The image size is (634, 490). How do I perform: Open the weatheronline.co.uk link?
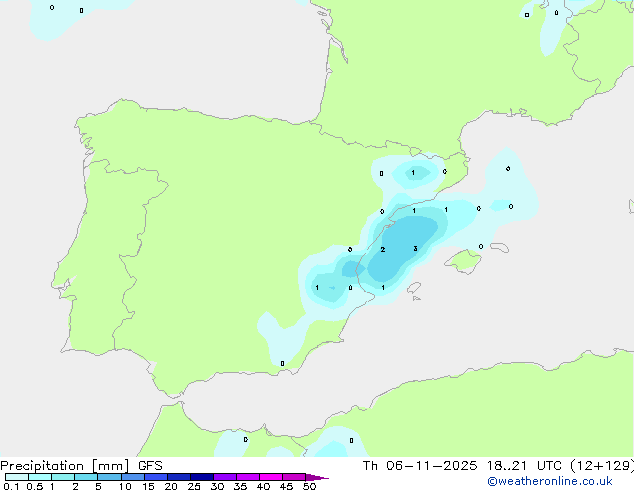point(550,482)
